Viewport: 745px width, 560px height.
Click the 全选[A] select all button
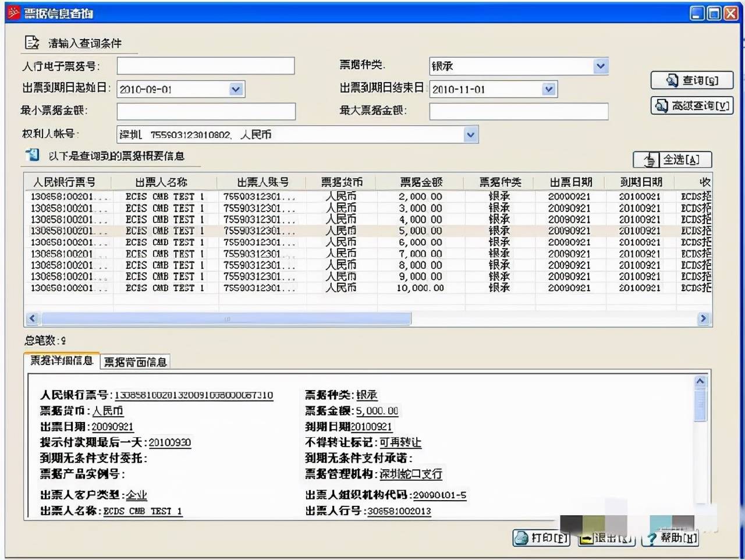(672, 160)
